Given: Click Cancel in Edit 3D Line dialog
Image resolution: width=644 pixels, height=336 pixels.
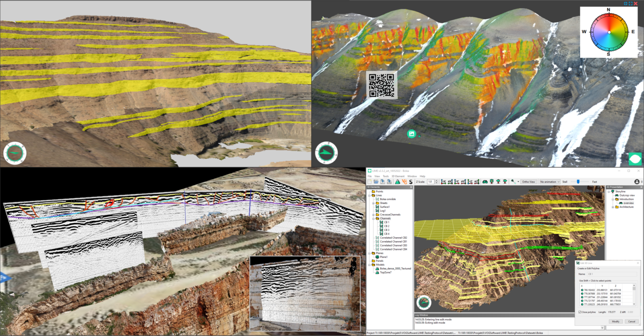Looking at the screenshot, I should [632, 321].
